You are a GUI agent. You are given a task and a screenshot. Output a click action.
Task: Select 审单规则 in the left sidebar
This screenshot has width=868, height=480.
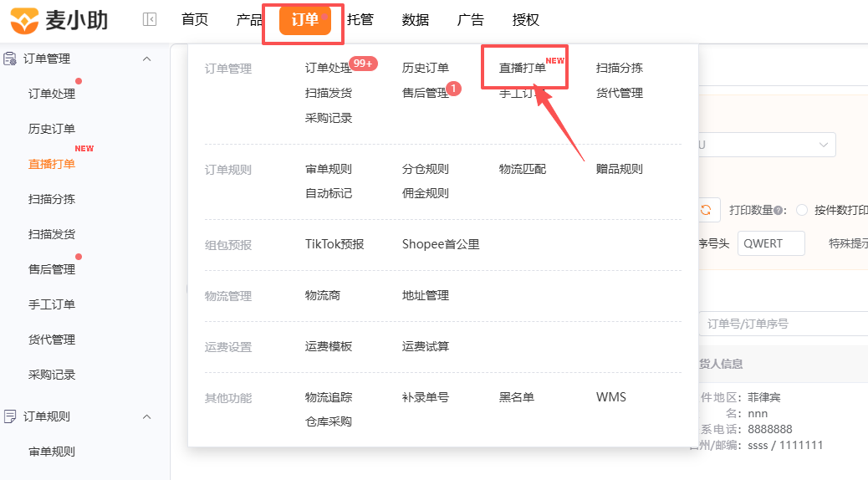tap(52, 452)
